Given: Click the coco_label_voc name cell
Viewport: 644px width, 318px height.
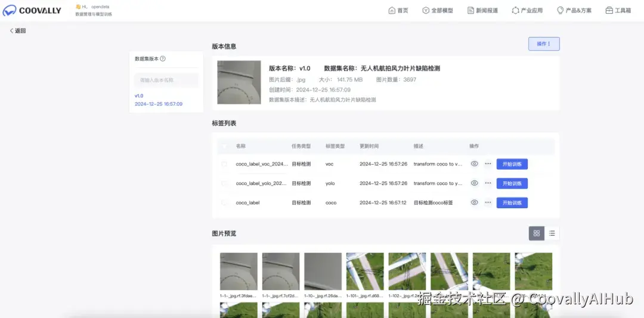Looking at the screenshot, I should tap(262, 164).
